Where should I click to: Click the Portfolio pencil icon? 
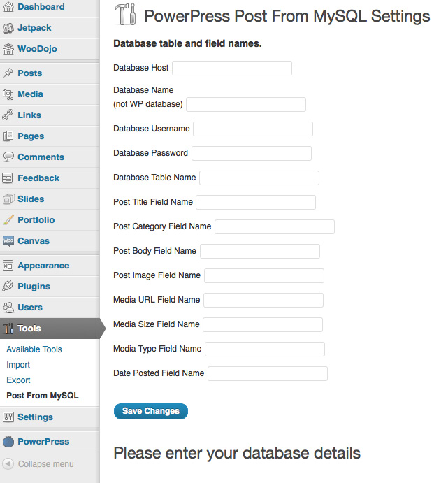pyautogui.click(x=8, y=220)
